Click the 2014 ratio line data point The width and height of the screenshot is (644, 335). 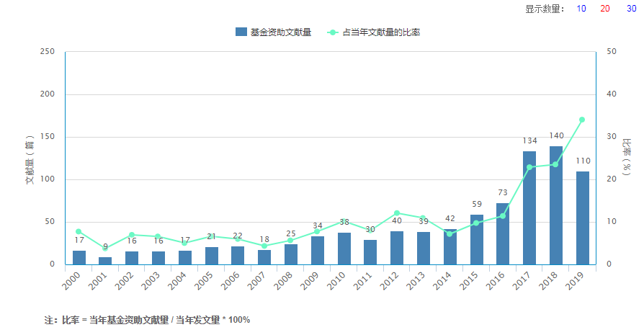pos(450,234)
